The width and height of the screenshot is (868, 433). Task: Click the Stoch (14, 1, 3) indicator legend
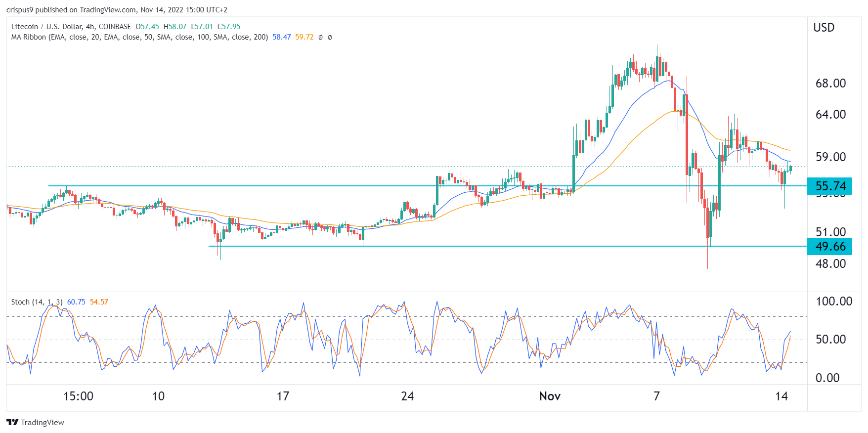[37, 302]
